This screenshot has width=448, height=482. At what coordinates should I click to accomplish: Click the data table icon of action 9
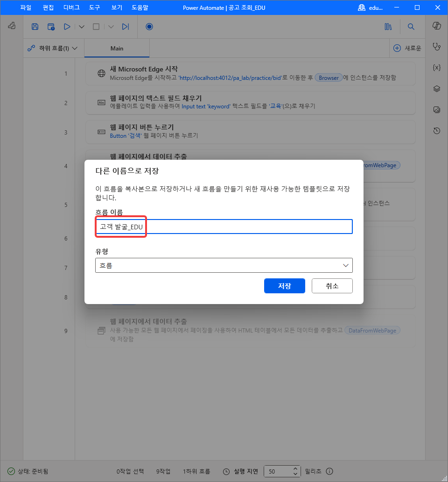101,331
